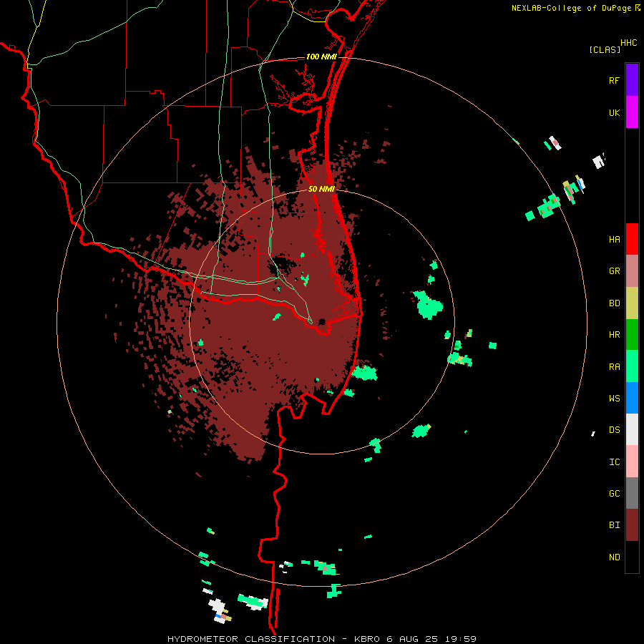
Task: Click the DS white legend swatch
Action: [632, 429]
